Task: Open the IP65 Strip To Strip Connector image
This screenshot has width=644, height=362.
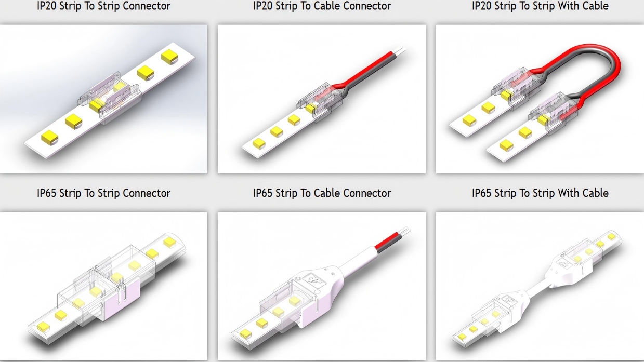Action: click(x=103, y=285)
